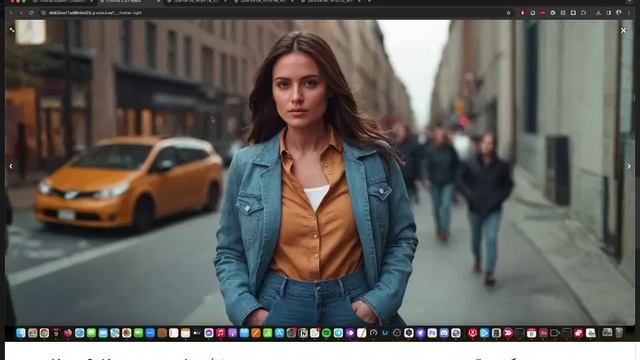Open the Chrome three-dot menu
Viewport: 640px width, 360px height.
click(x=629, y=13)
